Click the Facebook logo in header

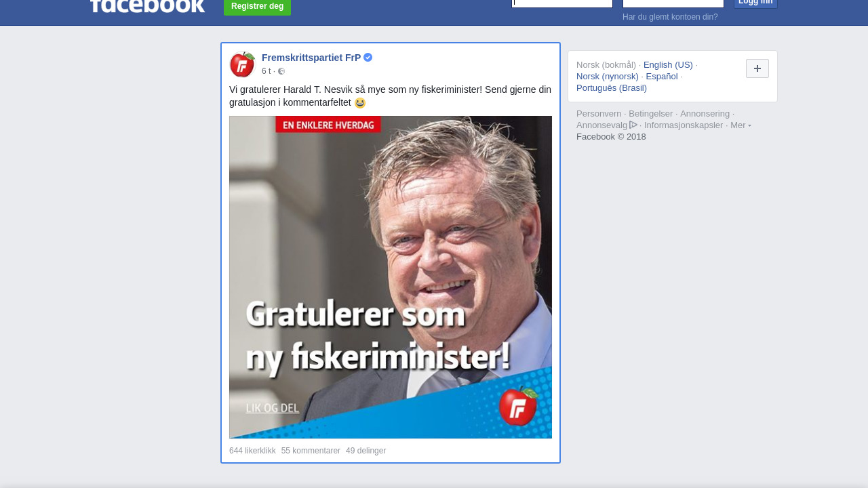[147, 6]
